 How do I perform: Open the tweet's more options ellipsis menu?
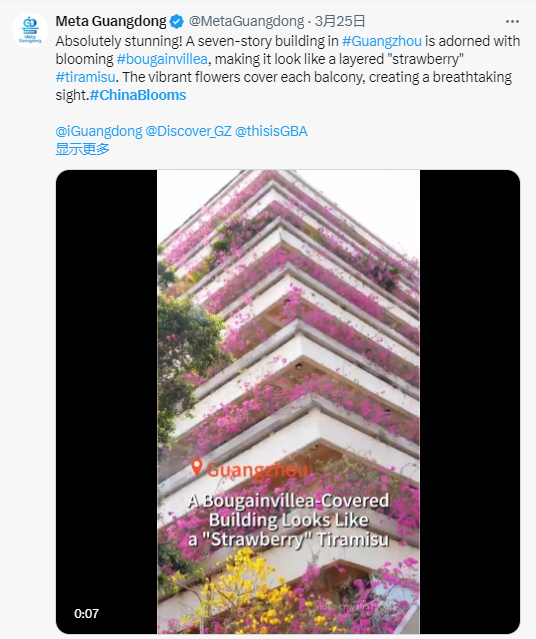point(512,21)
